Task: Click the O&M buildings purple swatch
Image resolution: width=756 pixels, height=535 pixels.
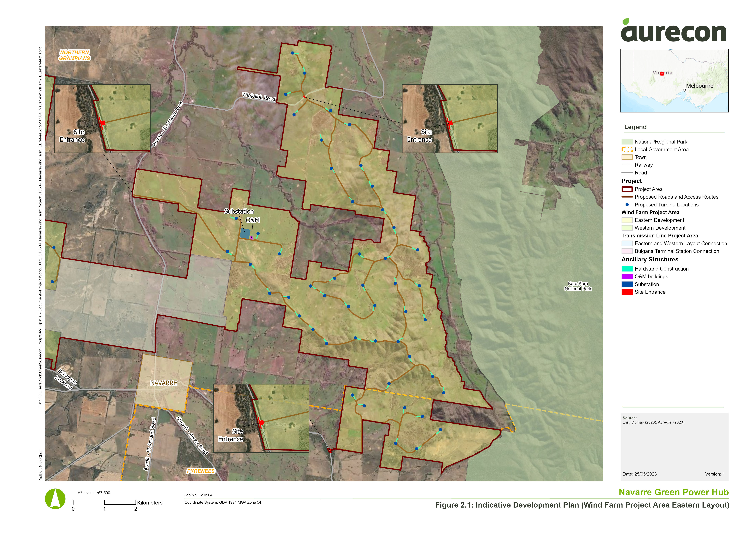Action: point(627,276)
